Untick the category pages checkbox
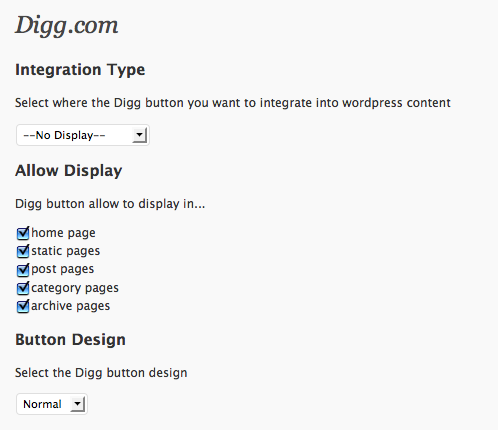Image resolution: width=498 pixels, height=430 pixels. pyautogui.click(x=23, y=288)
